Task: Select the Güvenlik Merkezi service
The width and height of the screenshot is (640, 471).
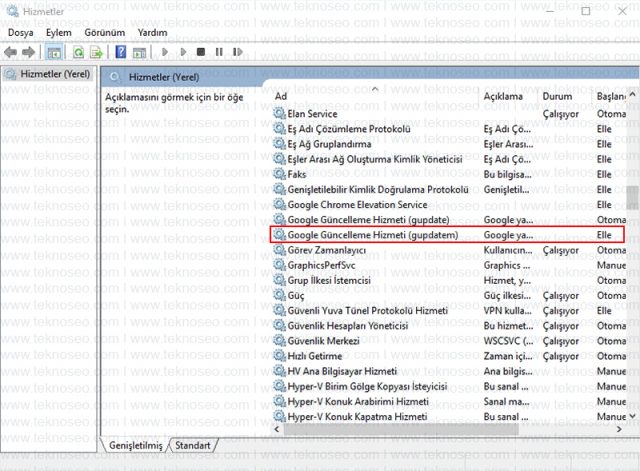Action: (x=449, y=341)
